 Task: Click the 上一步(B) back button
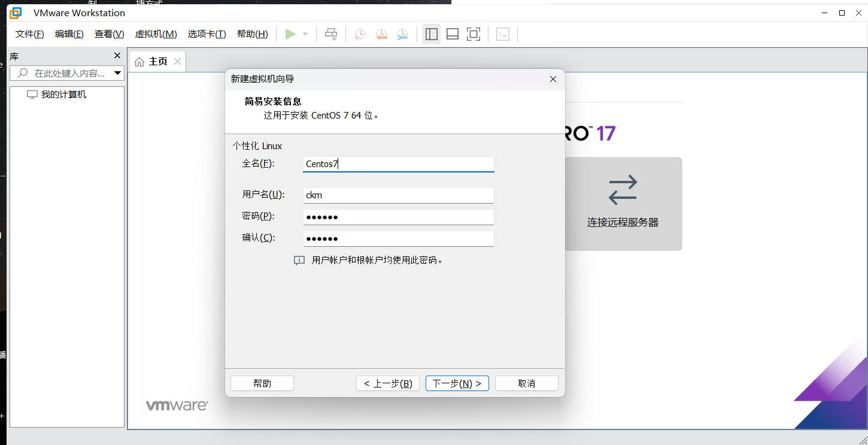coord(388,383)
